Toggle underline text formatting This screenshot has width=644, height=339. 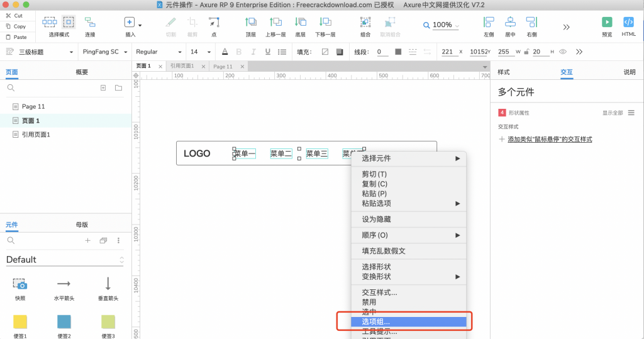click(268, 52)
